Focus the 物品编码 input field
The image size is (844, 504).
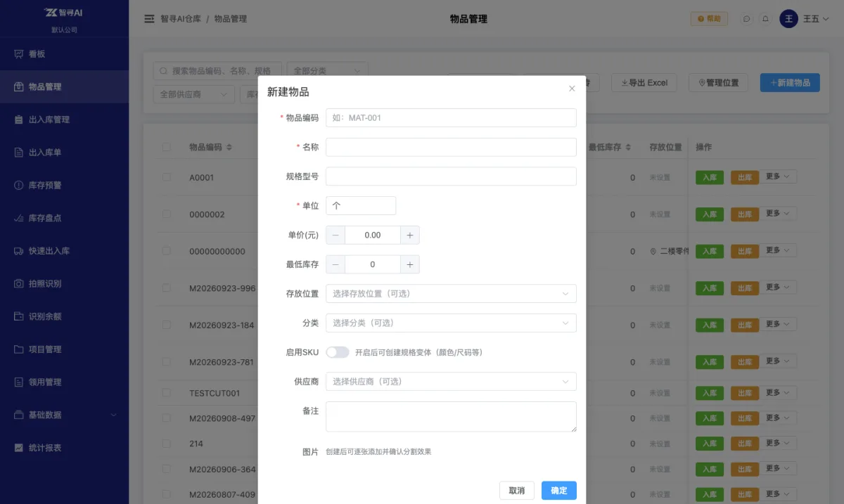click(x=451, y=118)
